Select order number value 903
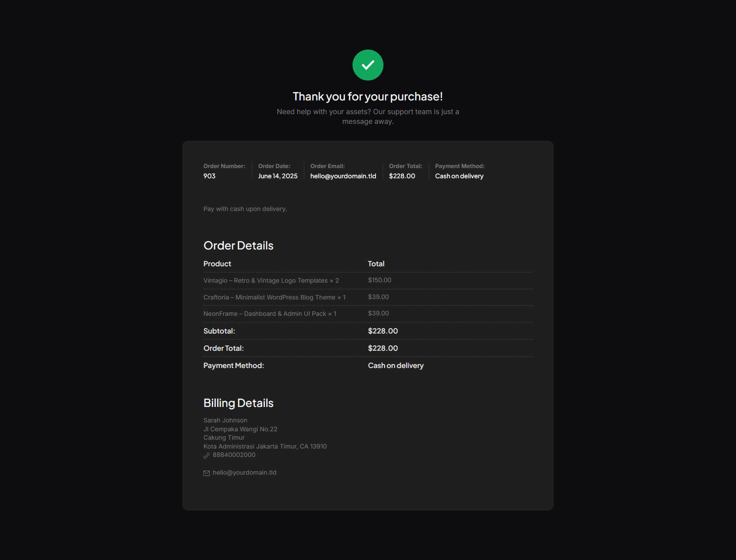The image size is (736, 560). click(x=209, y=176)
